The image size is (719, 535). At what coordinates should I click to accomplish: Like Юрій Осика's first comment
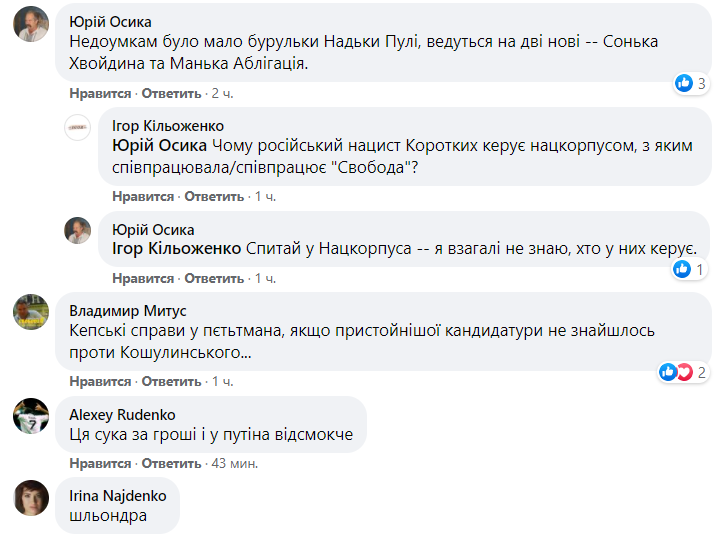pyautogui.click(x=100, y=93)
